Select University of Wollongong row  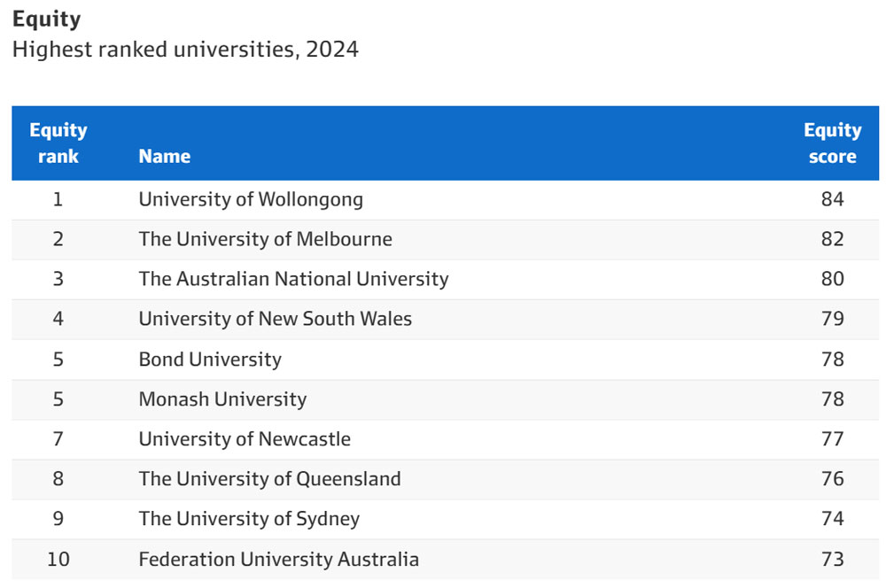click(x=446, y=200)
